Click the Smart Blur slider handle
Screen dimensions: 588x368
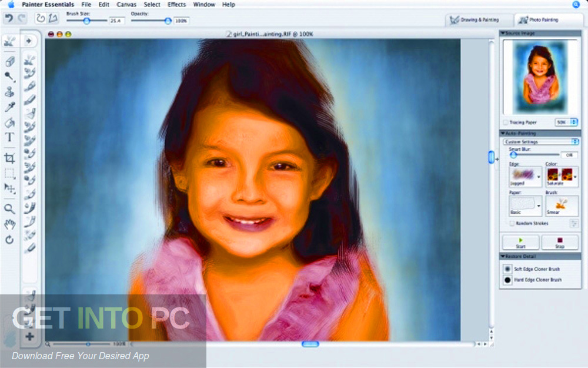click(513, 155)
